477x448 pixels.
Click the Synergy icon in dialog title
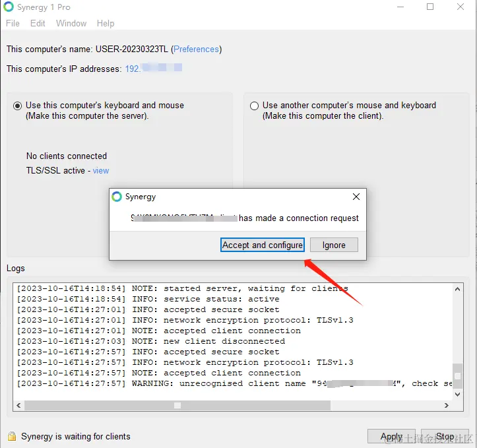pyautogui.click(x=117, y=197)
